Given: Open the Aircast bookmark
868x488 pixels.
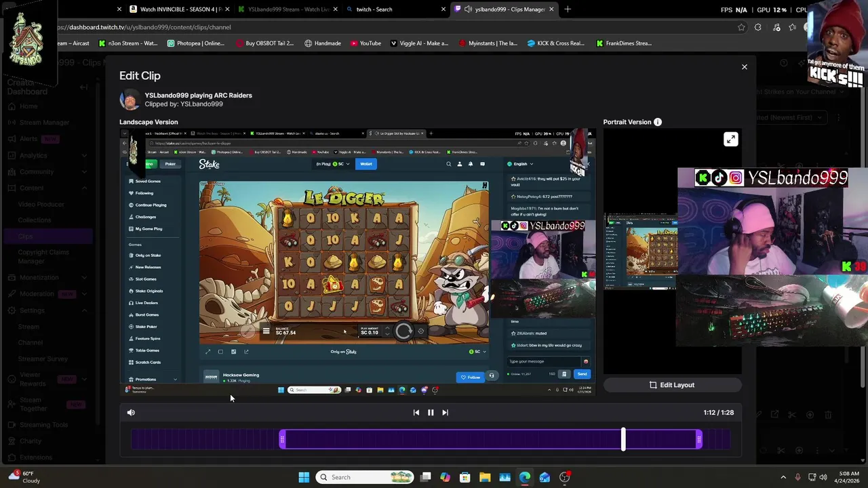Looking at the screenshot, I should [x=73, y=43].
